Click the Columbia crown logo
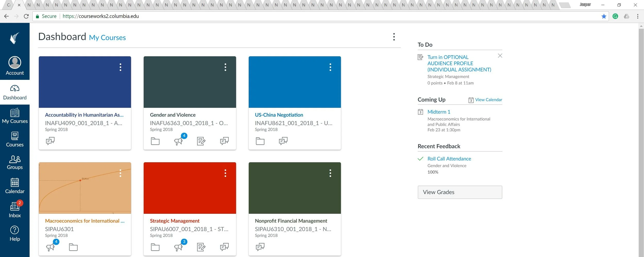 [15, 38]
